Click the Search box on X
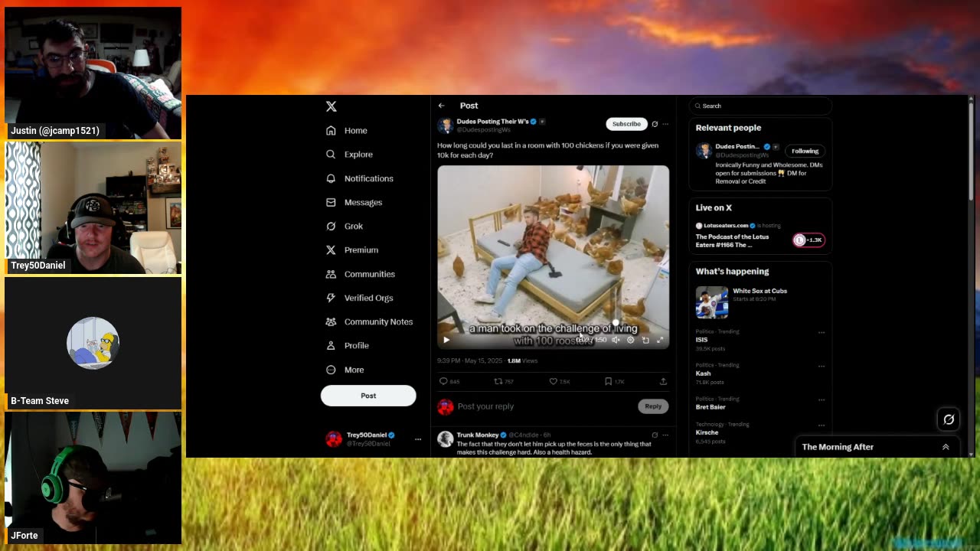980x551 pixels. click(760, 106)
